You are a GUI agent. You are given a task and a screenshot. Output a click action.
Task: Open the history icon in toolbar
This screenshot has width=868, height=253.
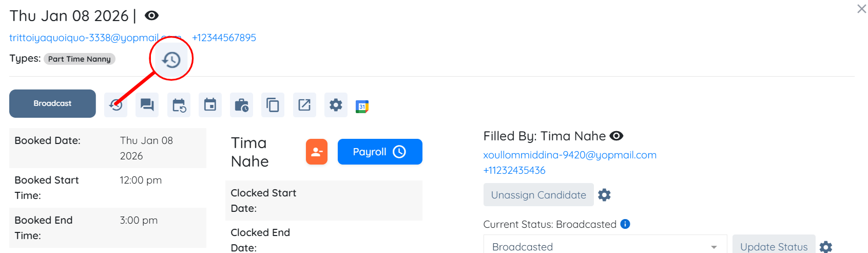(x=116, y=105)
